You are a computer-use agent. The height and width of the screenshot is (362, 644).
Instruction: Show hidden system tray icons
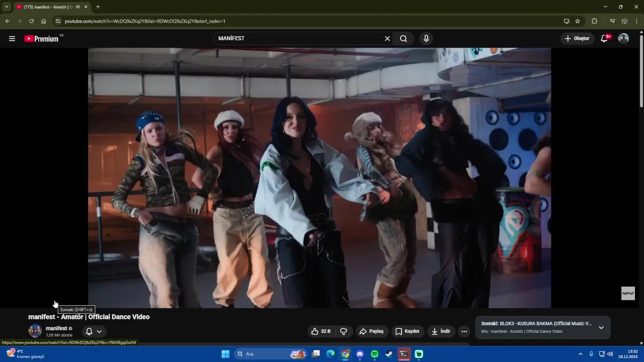coord(580,354)
